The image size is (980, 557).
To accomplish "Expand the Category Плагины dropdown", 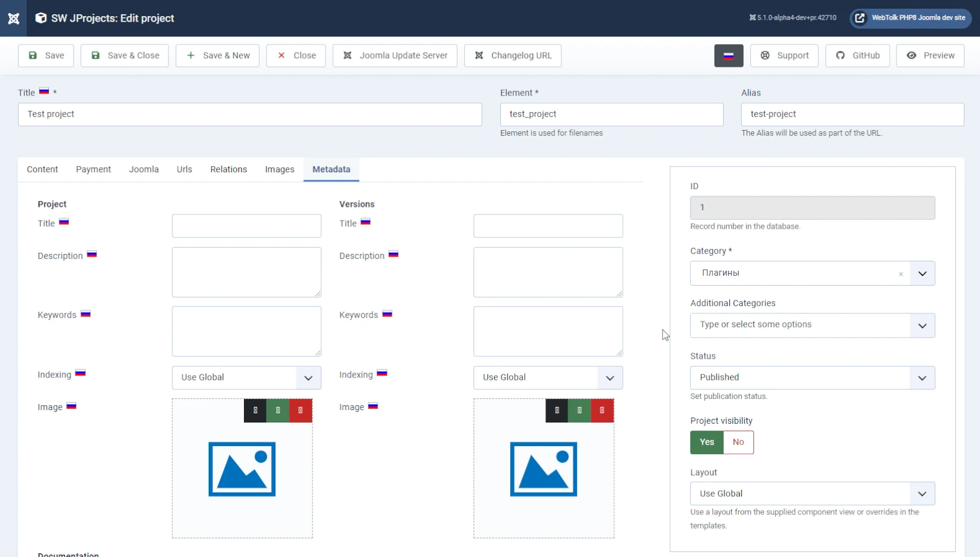I will pos(922,273).
